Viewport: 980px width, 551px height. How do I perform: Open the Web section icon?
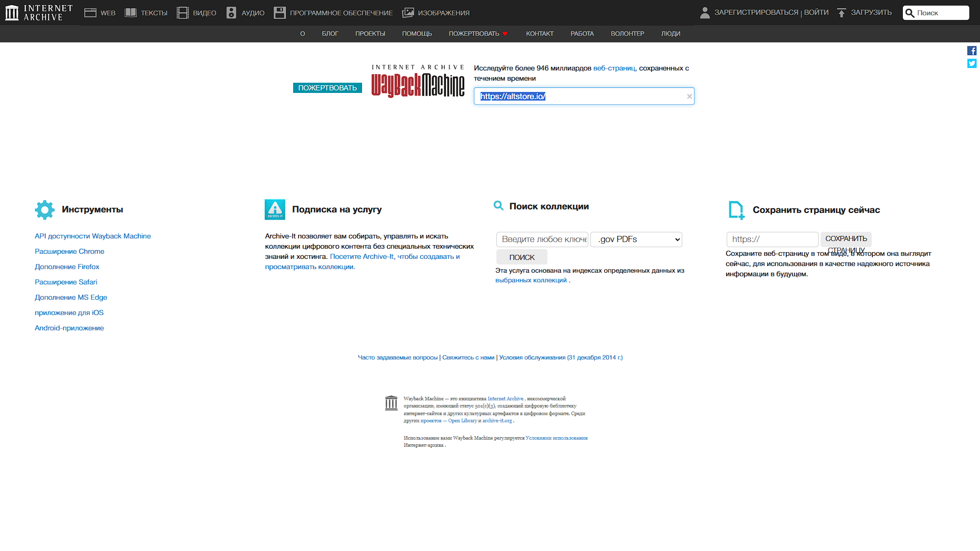(90, 13)
